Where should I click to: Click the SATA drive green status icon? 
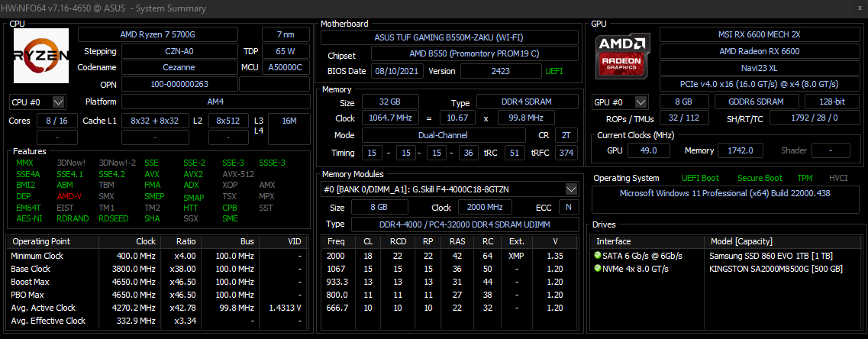[x=597, y=256]
